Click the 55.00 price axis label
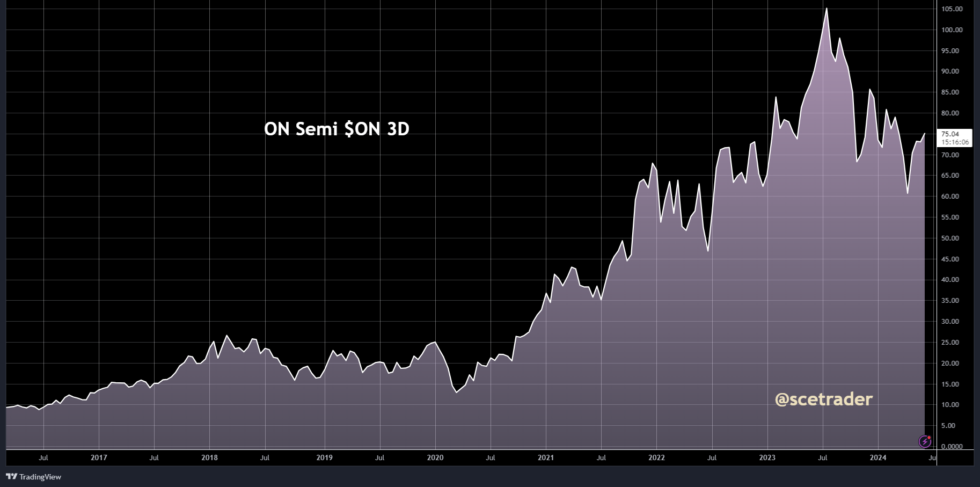 click(950, 217)
